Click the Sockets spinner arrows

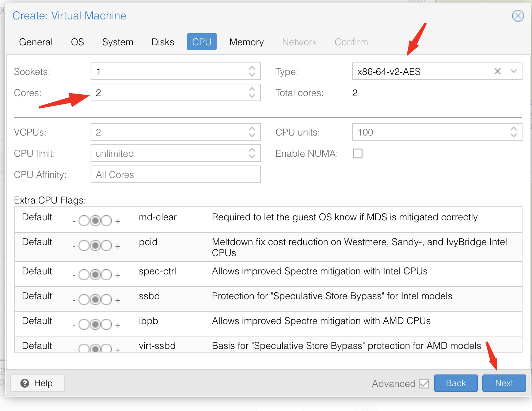(x=252, y=71)
